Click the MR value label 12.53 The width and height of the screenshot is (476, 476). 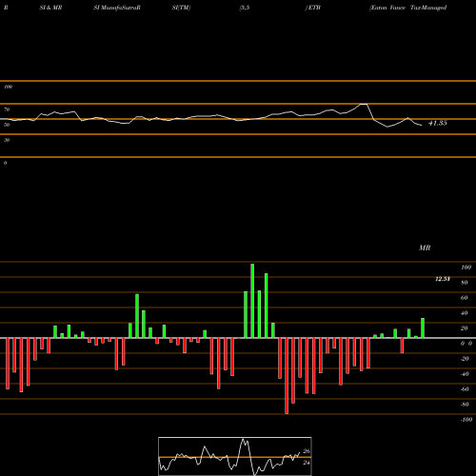[443, 279]
